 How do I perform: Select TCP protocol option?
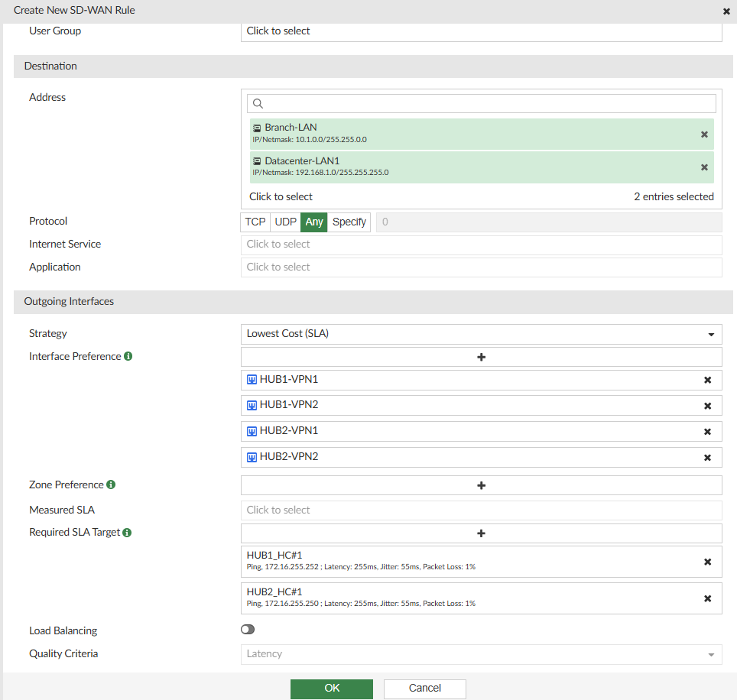pos(255,222)
